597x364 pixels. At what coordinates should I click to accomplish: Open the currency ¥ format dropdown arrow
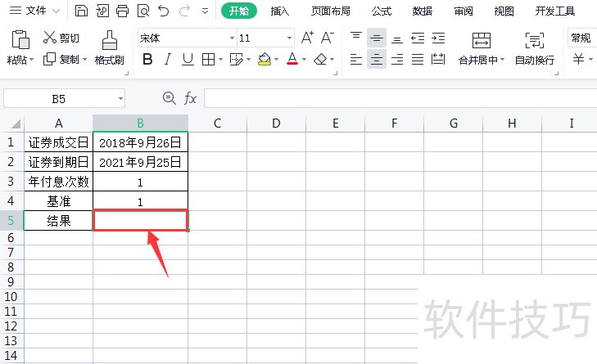click(x=590, y=60)
